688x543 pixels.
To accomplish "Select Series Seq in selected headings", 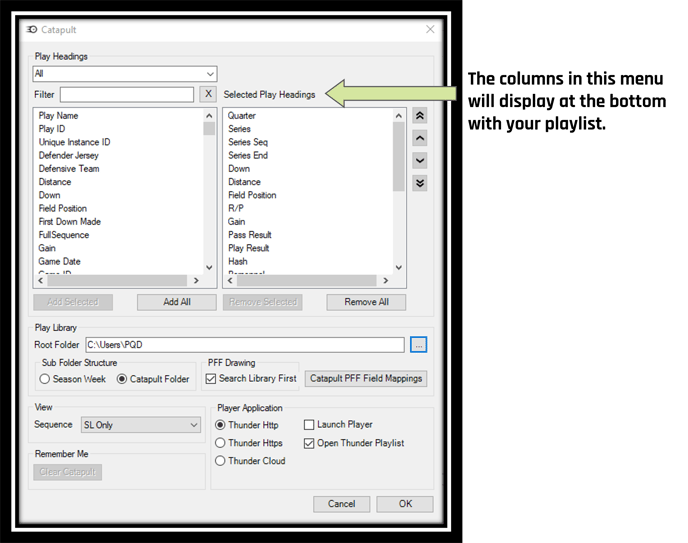I will point(248,142).
